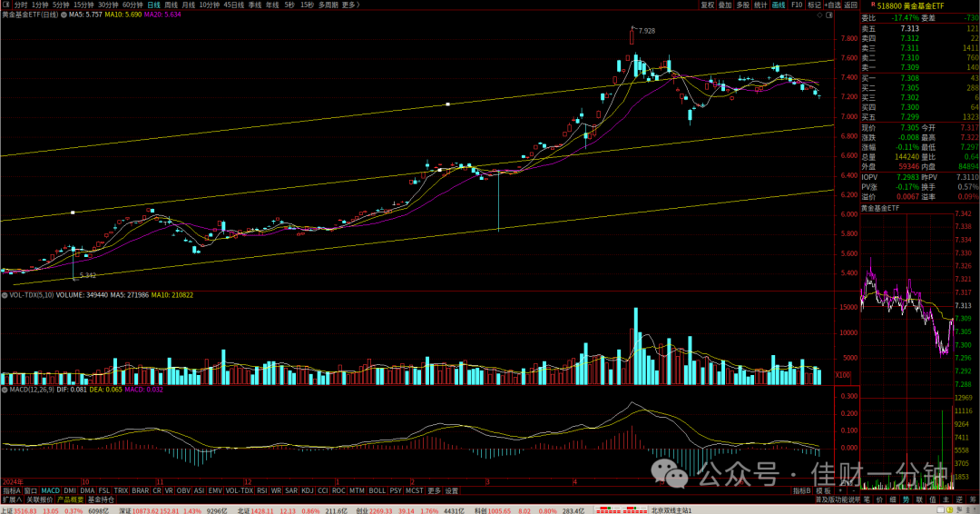Select the 细 tab in the bottom right
The width and height of the screenshot is (980, 514).
coord(893,499)
